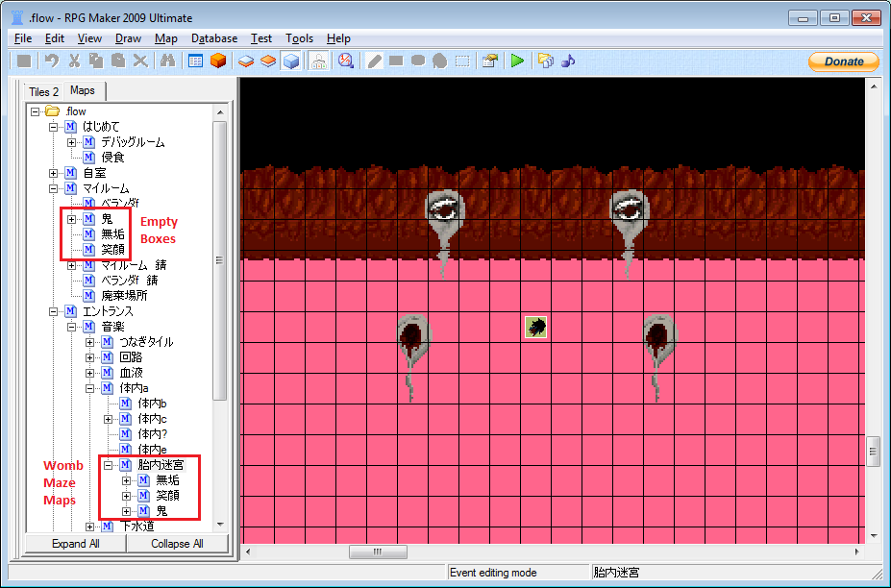
Task: Click the orange cube toolbar icon
Action: pos(218,61)
